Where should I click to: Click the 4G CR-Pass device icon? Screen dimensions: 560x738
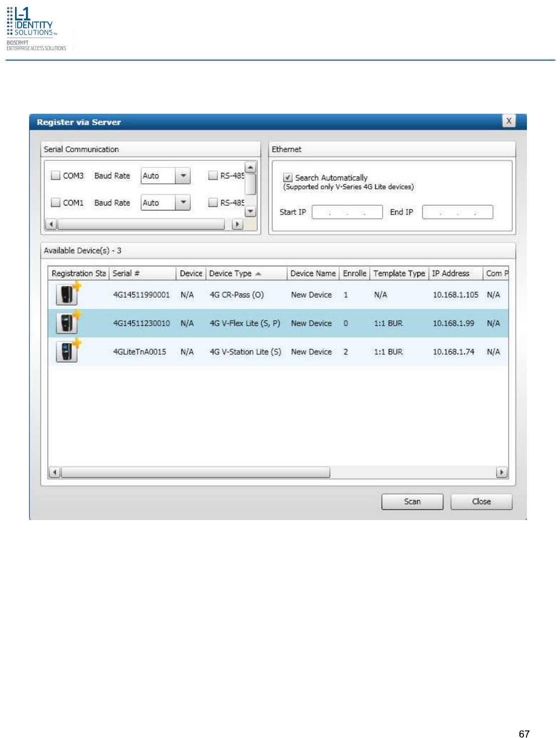tap(68, 294)
